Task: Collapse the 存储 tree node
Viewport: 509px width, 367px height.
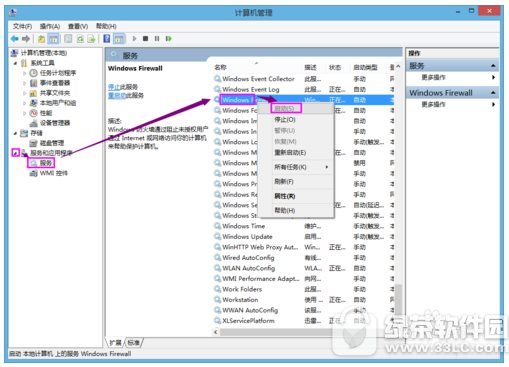Action: click(x=15, y=133)
